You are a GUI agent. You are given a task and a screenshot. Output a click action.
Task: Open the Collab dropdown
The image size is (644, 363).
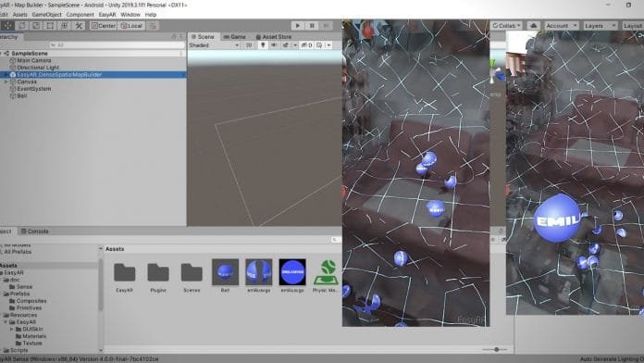click(506, 26)
